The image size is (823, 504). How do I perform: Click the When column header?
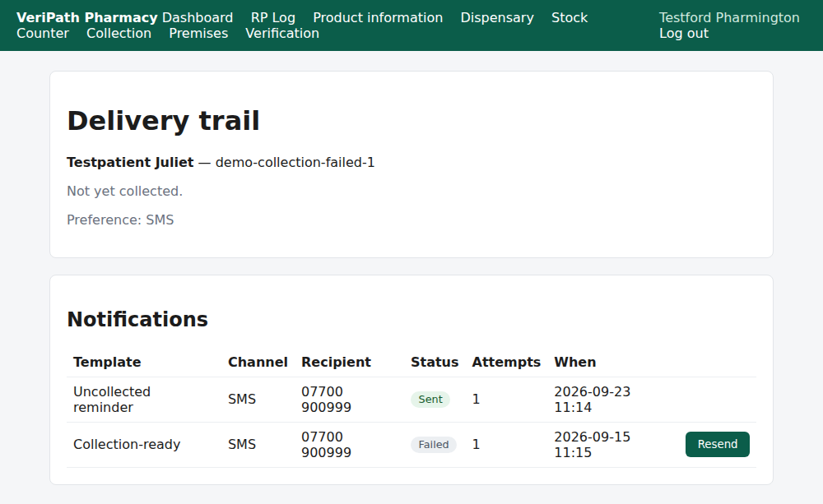[574, 362]
